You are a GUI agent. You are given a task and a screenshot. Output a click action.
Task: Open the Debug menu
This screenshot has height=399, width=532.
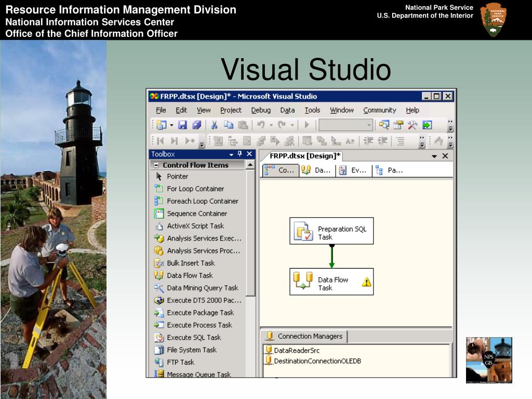261,110
